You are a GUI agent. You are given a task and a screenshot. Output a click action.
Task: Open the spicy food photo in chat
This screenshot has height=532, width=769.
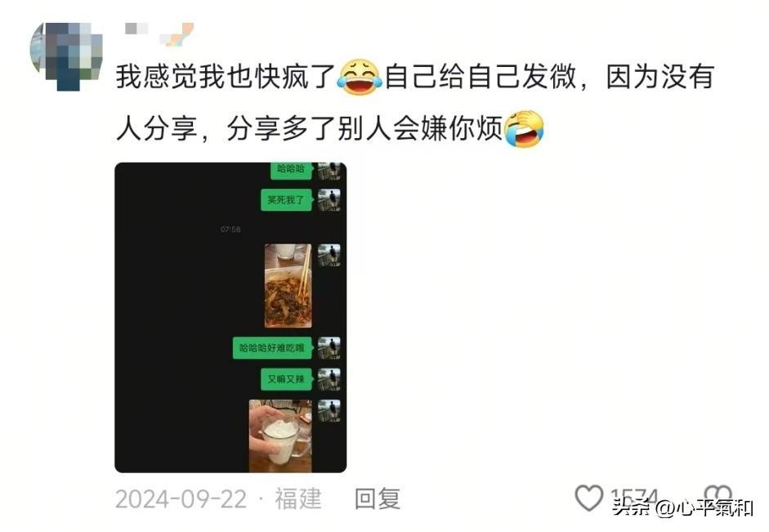point(288,286)
